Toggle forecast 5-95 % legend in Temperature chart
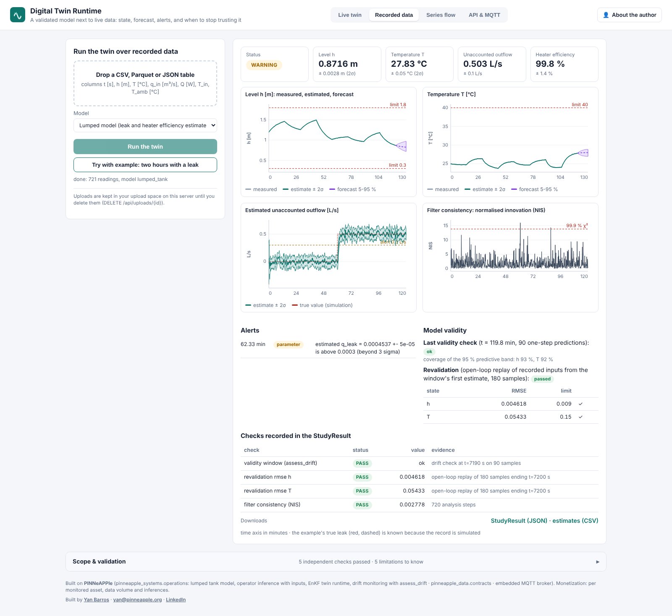The height and width of the screenshot is (616, 672). (535, 189)
